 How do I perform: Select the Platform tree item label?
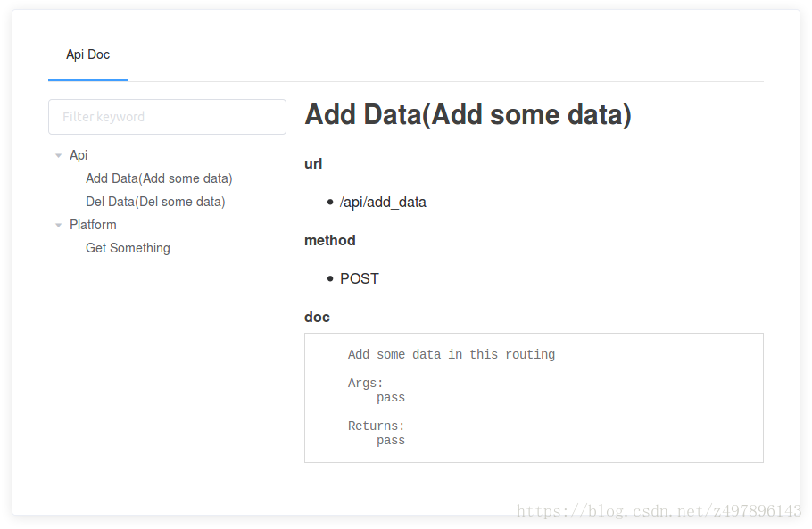pos(93,225)
